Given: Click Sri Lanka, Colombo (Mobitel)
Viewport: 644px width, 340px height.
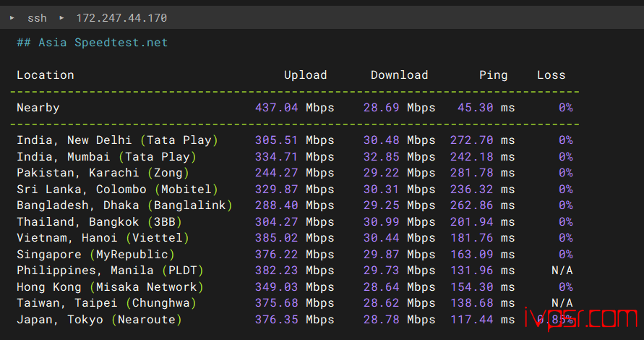Looking at the screenshot, I should pos(118,189).
